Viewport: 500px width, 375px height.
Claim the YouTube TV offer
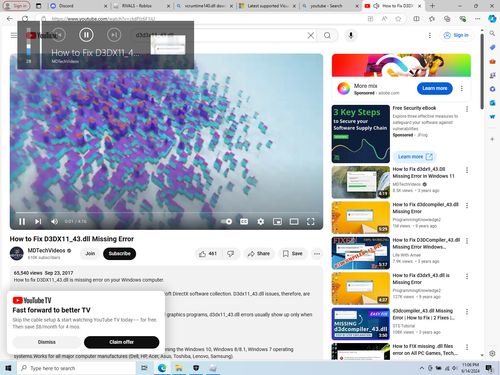coord(121,342)
